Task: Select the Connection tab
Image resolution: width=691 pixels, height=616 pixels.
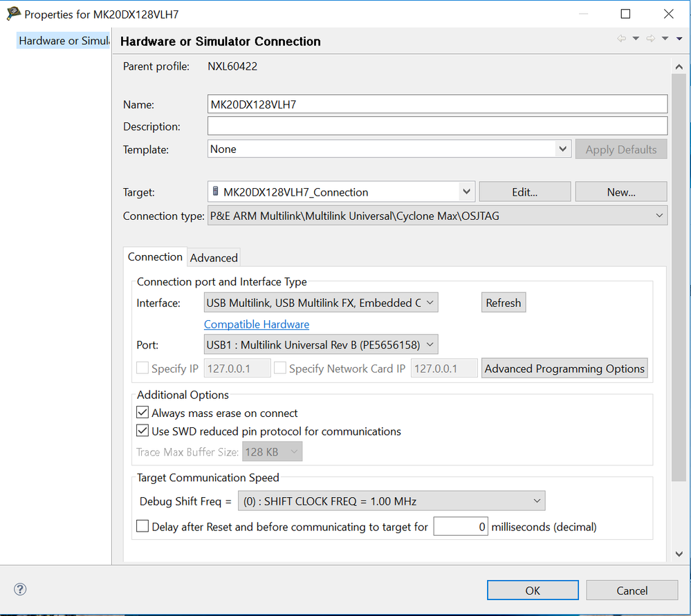Action: [x=155, y=256]
